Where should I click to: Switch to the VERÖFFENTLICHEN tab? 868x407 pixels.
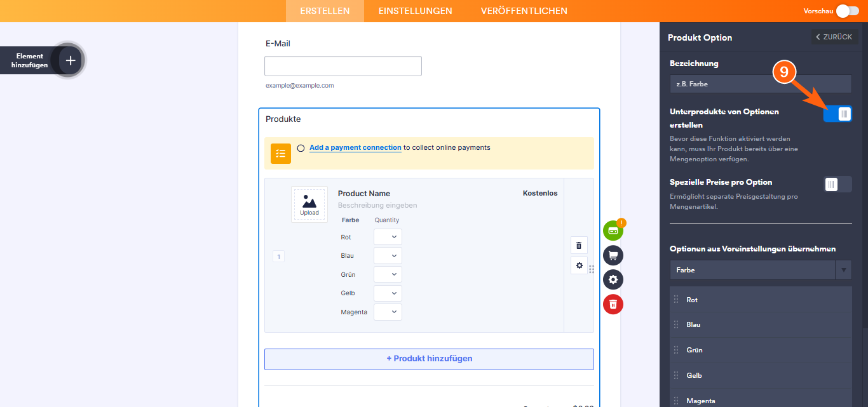pos(524,11)
